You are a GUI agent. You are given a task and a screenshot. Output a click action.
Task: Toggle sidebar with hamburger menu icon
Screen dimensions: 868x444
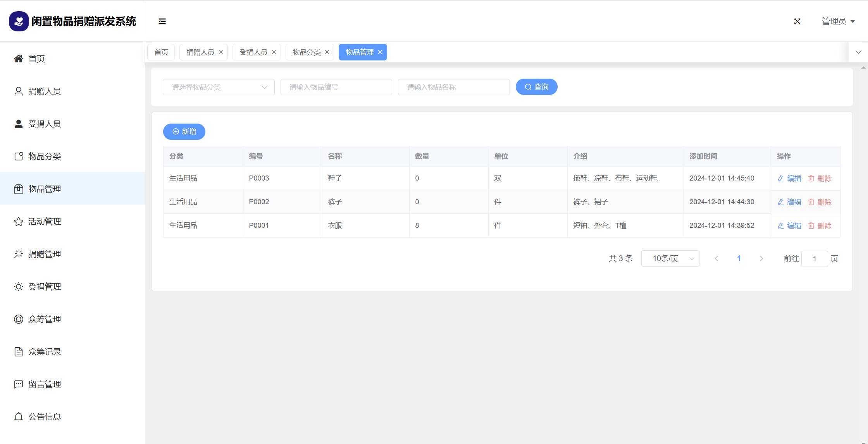[162, 21]
